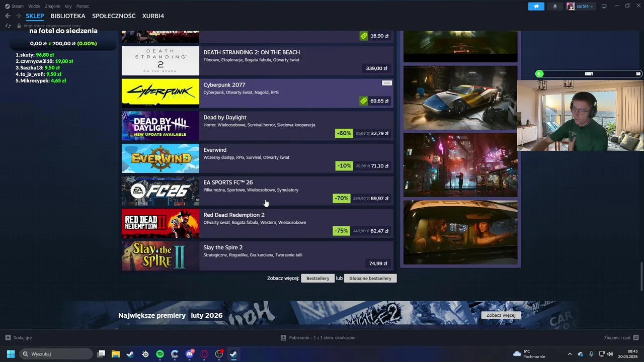Image resolution: width=644 pixels, height=362 pixels.
Task: Click the -60% Dead by Daylight discount
Action: pos(344,133)
